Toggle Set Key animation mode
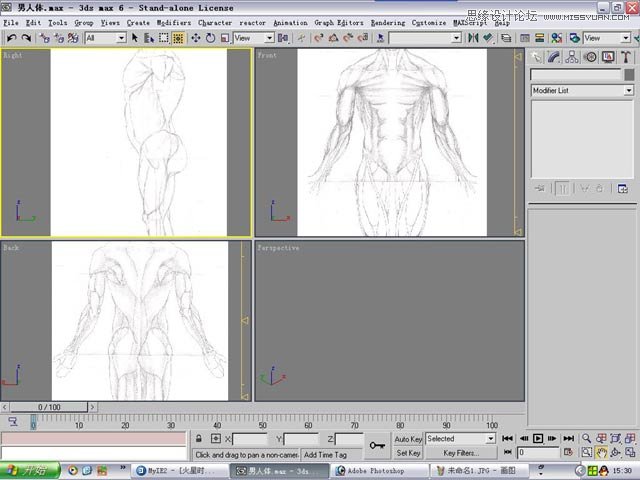Viewport: 640px width, 480px height. [408, 453]
